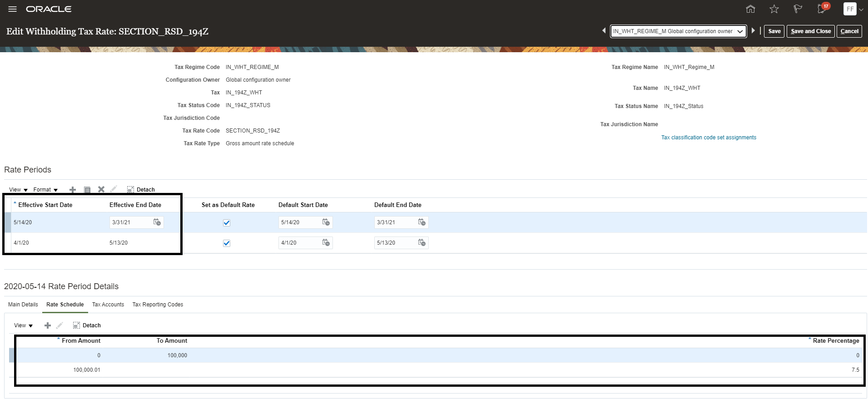Add a new rate period row
This screenshot has height=399, width=868.
click(73, 190)
